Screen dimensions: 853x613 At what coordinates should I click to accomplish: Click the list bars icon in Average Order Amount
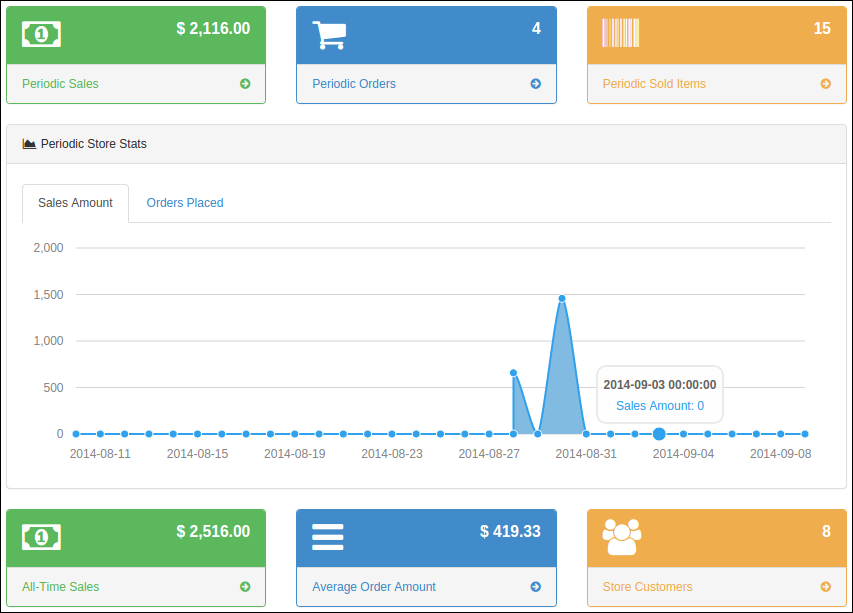point(328,537)
